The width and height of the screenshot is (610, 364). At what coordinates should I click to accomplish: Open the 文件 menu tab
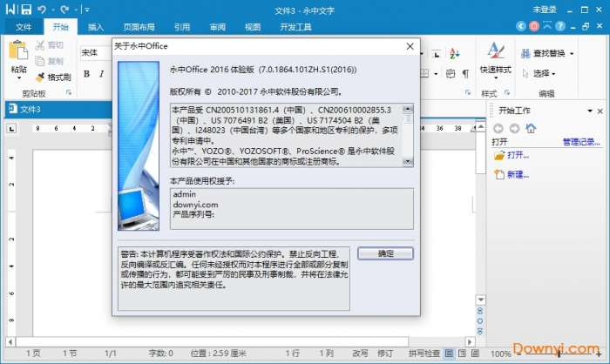click(24, 27)
